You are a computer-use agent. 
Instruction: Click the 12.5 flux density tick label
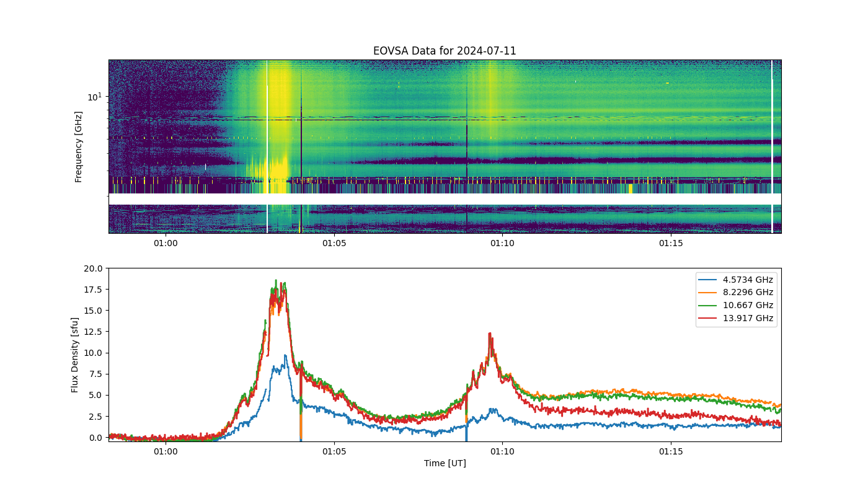[x=95, y=332]
